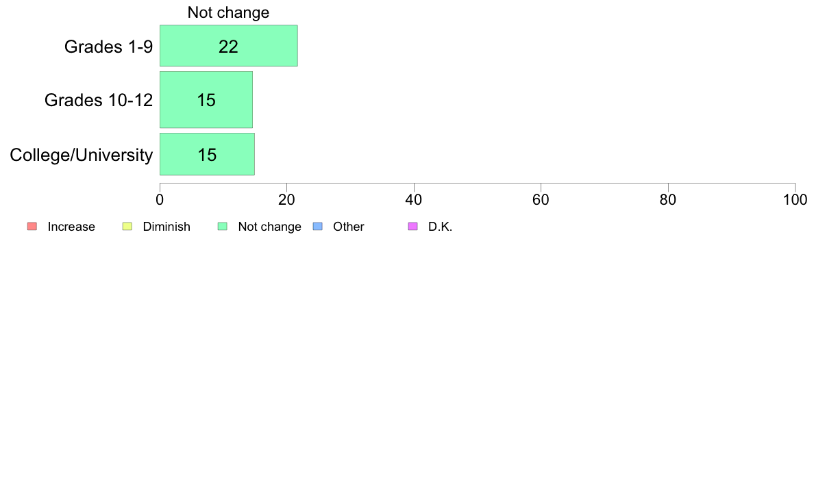Toggle the Increase legend label
The image size is (814, 504).
tap(71, 227)
